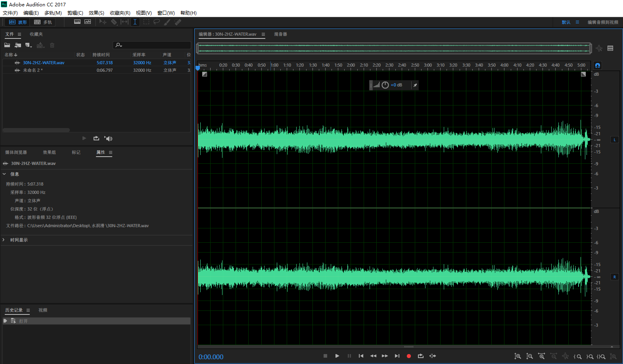Switch to 多轨 multitrack view
This screenshot has height=364, width=623.
pos(43,22)
